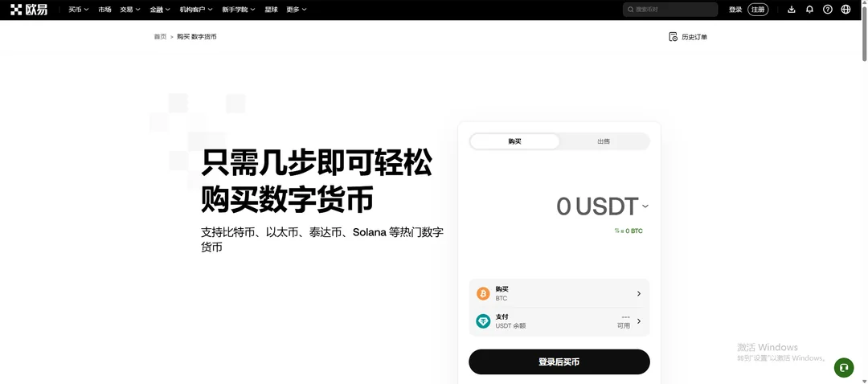The image size is (868, 384).
Task: Open the USDT currency selector chevron
Action: [x=645, y=206]
